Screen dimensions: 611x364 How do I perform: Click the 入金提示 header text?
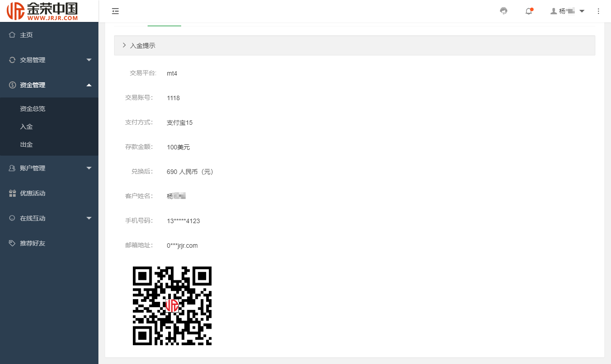coord(143,46)
